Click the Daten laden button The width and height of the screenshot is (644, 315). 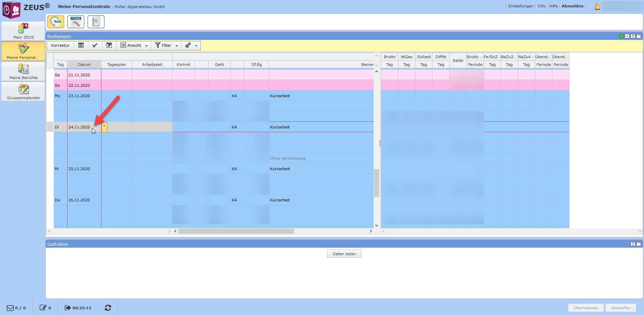(x=344, y=254)
